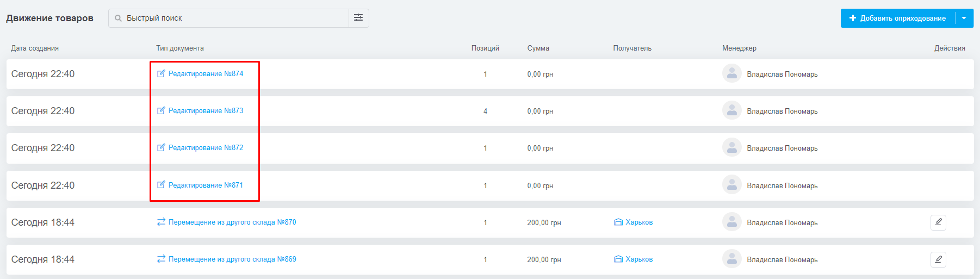Screen dimensions: 980x279
Task: Click the edit pencil for document №870
Action: 938,222
